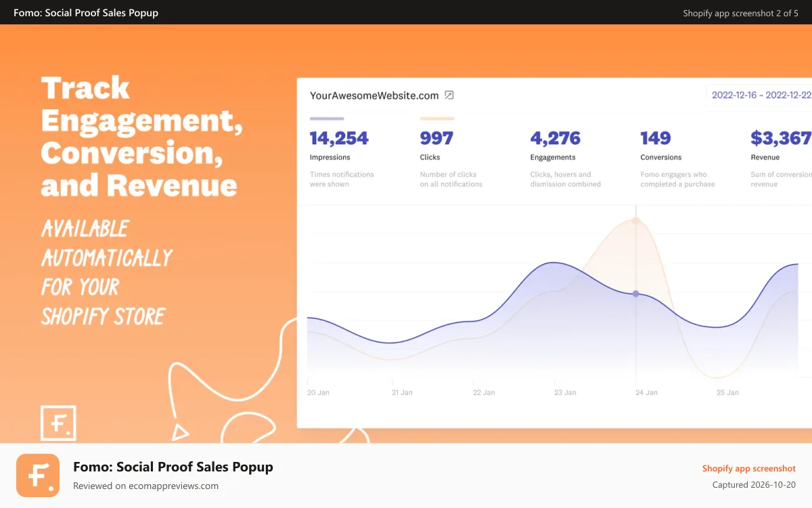This screenshot has height=508, width=812.
Task: Click the purple indicator bar above Impressions
Action: point(327,119)
